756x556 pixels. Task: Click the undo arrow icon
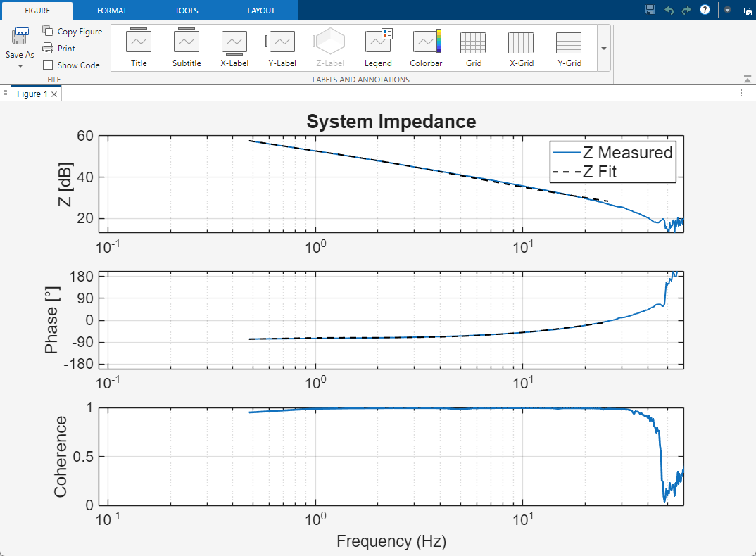(x=669, y=10)
